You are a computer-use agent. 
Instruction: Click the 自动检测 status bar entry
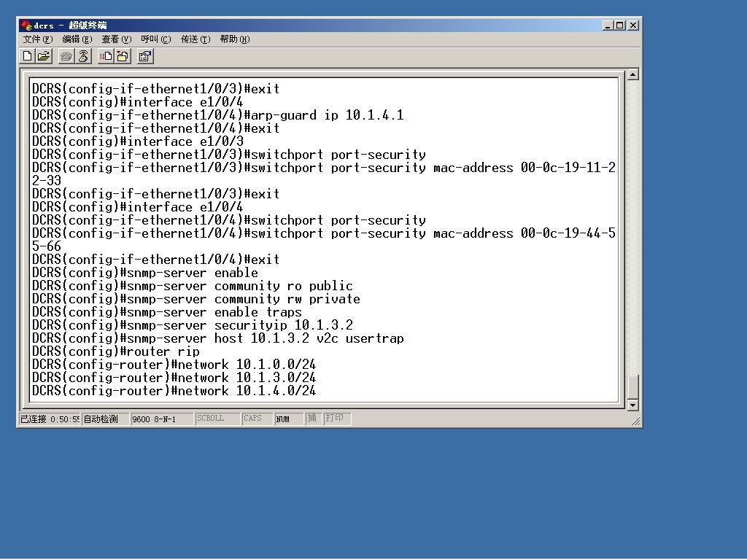(105, 419)
